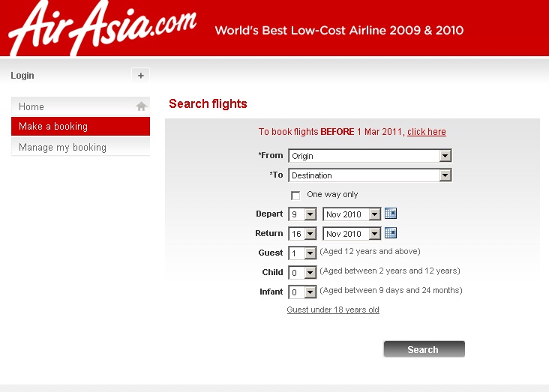Image resolution: width=549 pixels, height=392 pixels.
Task: Open the Infant count dropdown
Action: click(x=302, y=292)
